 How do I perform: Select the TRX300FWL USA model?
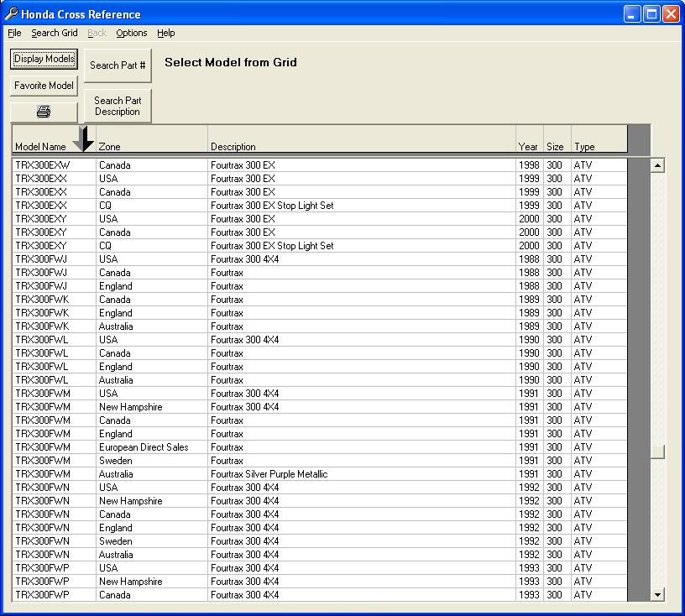tap(320, 340)
